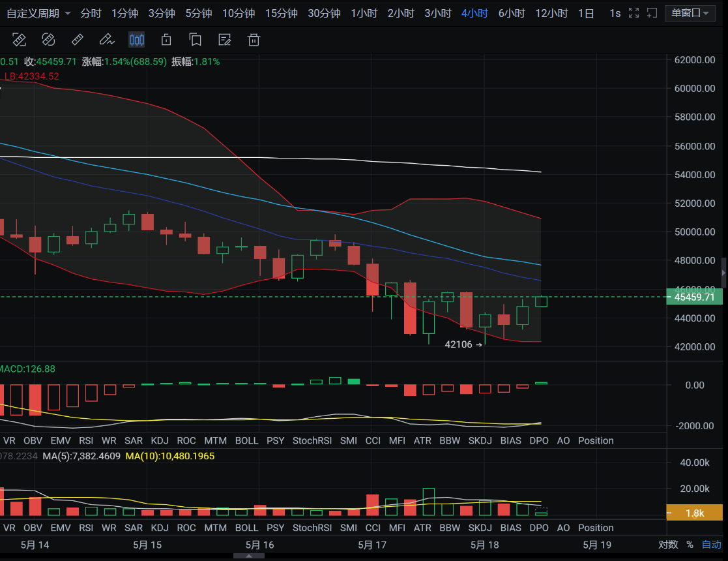
Task: Toggle percent scale button
Action: coord(690,545)
